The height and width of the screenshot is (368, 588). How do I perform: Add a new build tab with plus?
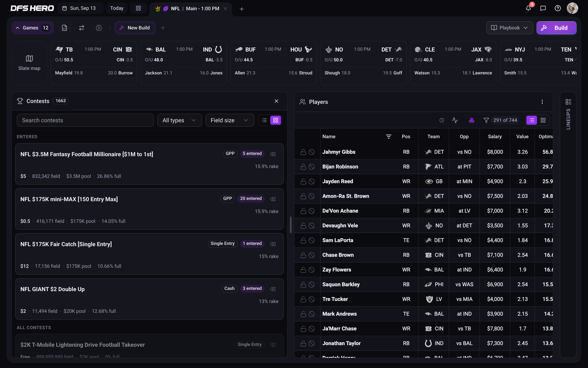tap(163, 28)
